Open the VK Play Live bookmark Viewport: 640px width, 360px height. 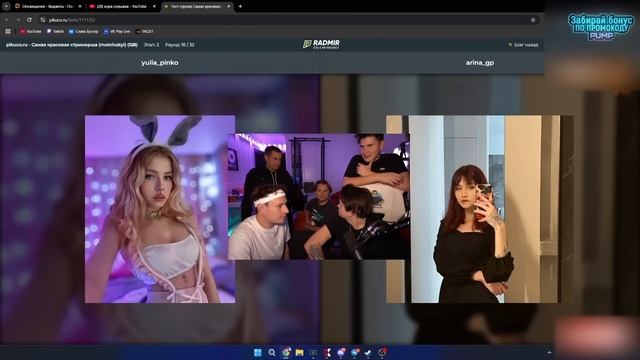117,31
